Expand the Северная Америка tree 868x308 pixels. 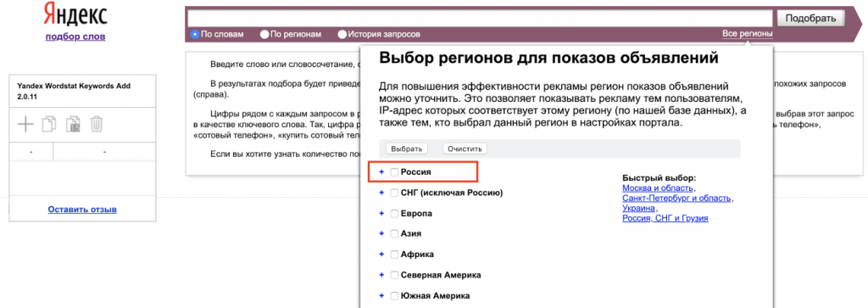[381, 275]
